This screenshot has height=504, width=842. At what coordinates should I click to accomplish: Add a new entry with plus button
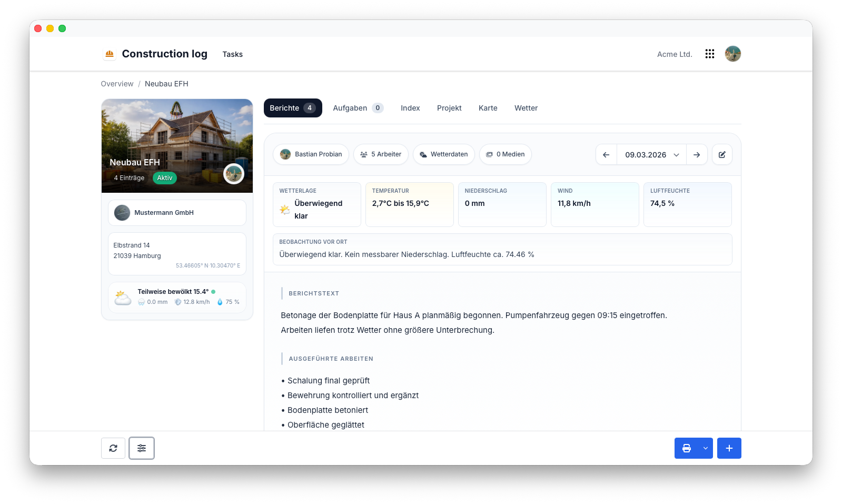(729, 448)
